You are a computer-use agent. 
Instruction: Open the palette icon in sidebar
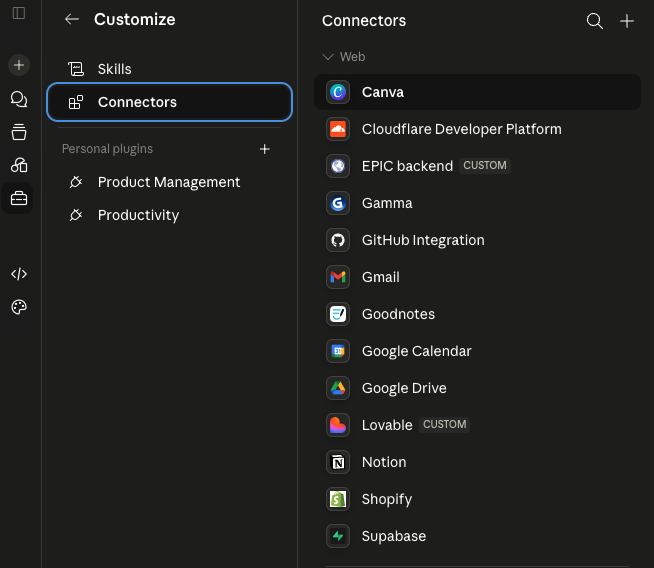(x=19, y=307)
